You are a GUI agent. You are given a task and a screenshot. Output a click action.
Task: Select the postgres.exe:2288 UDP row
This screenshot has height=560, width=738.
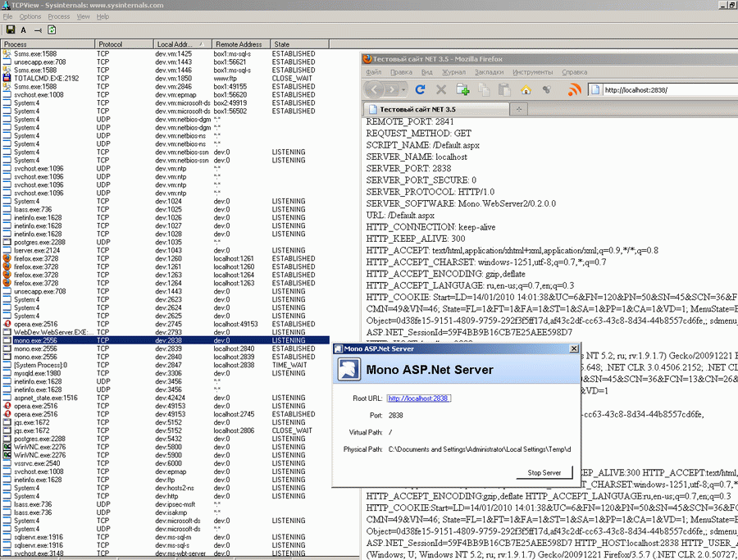coord(165,242)
